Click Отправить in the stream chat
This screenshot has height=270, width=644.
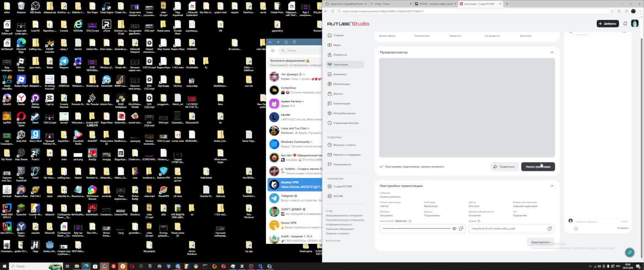click(623, 228)
